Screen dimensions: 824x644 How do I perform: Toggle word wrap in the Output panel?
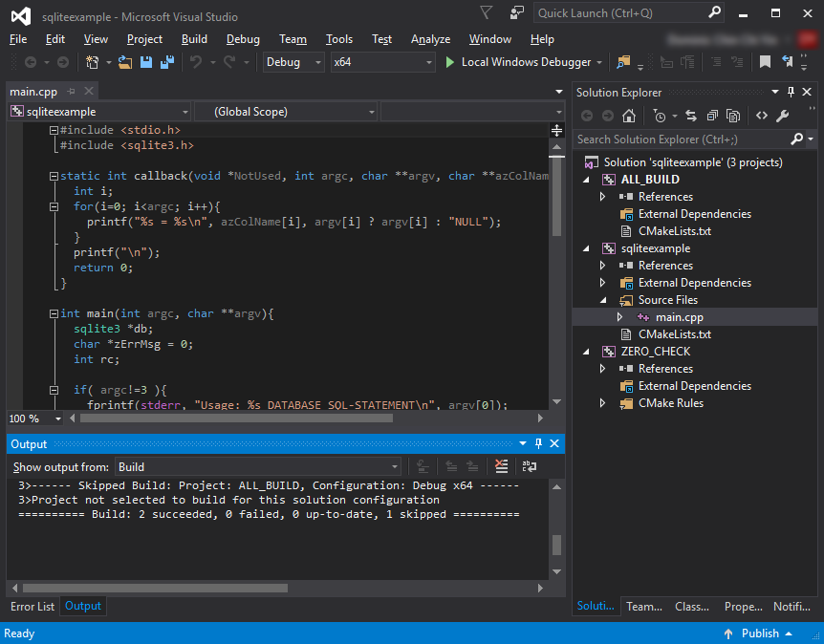[529, 466]
